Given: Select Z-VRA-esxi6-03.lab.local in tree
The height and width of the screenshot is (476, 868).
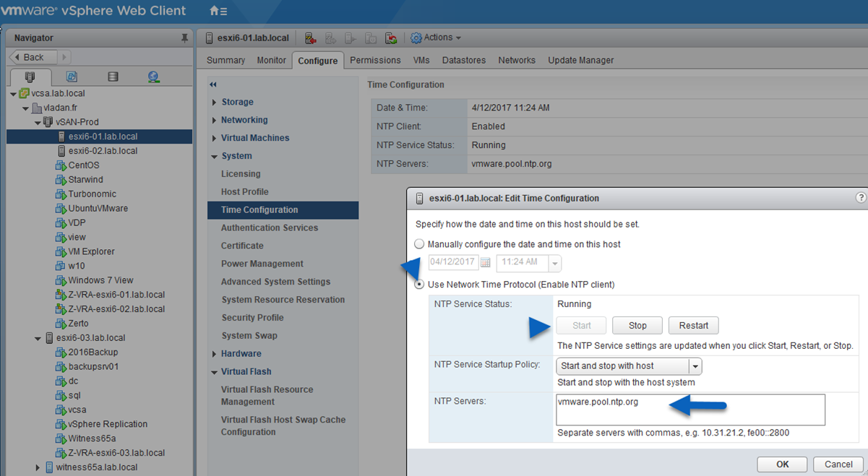Looking at the screenshot, I should click(x=116, y=453).
